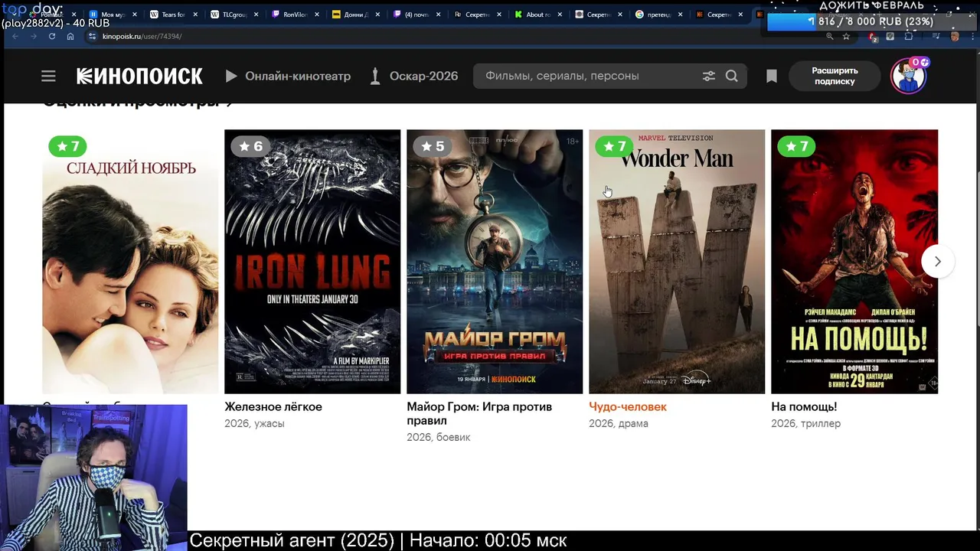
Task: Open site information icon in address bar
Action: [92, 36]
